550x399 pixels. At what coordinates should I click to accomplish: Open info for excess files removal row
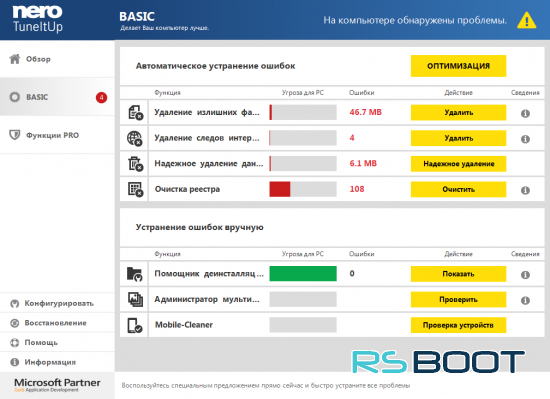[x=525, y=114]
